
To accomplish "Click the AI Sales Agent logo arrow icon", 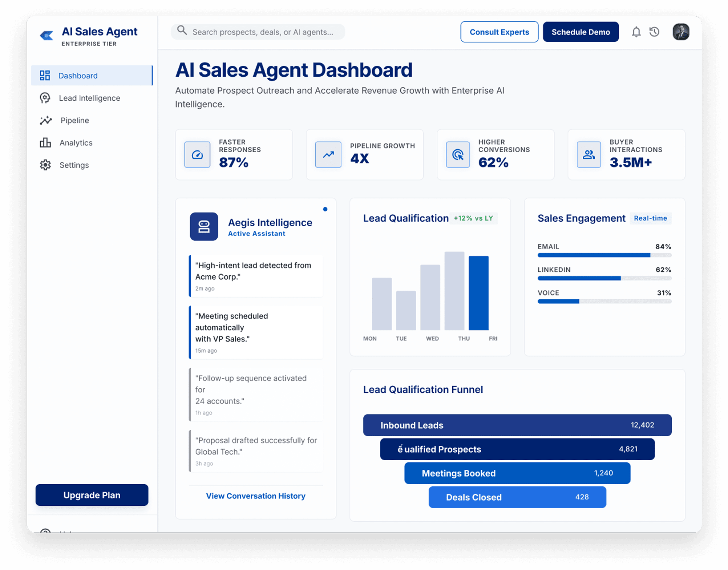I will coord(46,35).
